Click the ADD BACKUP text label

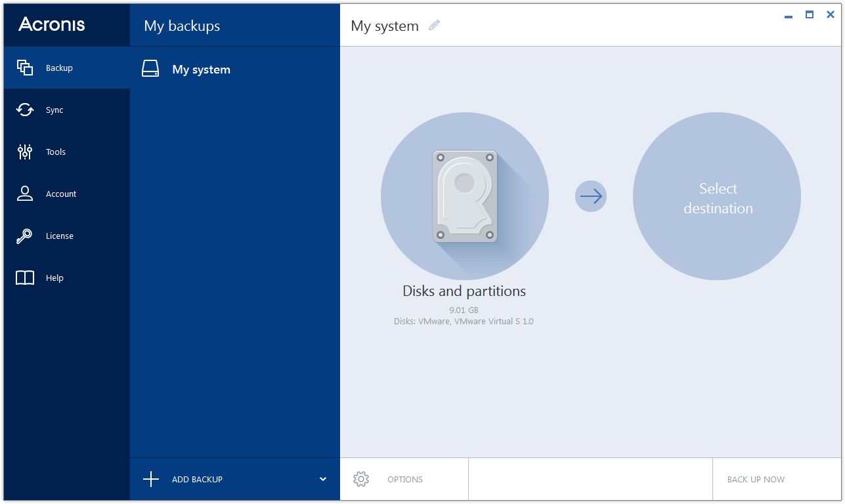click(x=197, y=479)
